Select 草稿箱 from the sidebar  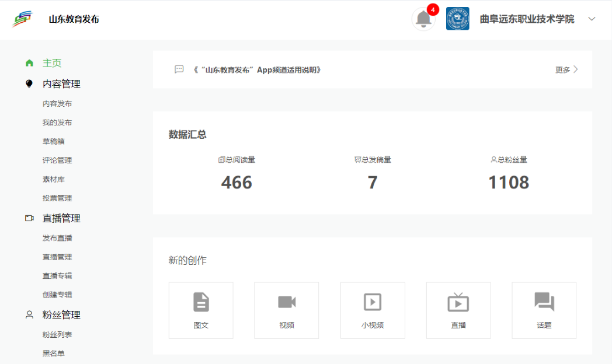(53, 142)
